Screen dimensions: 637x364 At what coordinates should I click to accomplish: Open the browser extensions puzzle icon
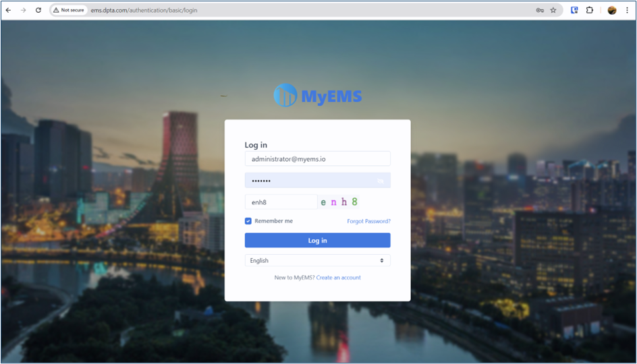coord(590,10)
